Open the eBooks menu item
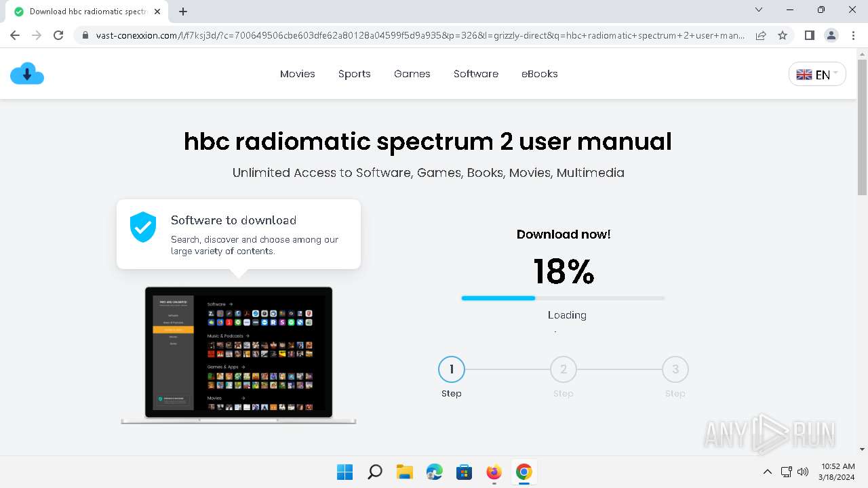868x488 pixels. [x=540, y=74]
